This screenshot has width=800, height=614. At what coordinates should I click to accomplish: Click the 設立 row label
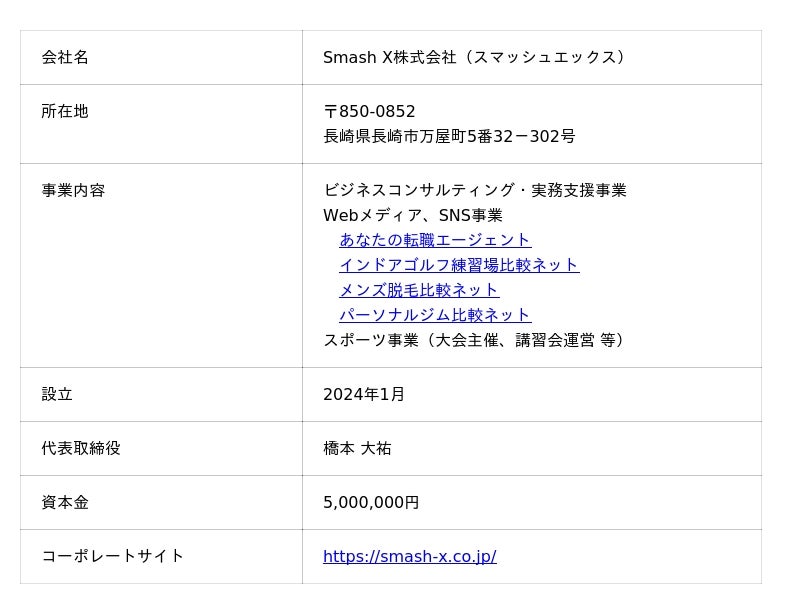pyautogui.click(x=57, y=394)
